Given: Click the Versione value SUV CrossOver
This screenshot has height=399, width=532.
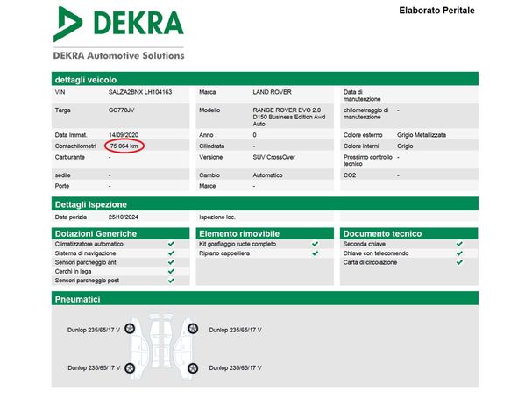Looking at the screenshot, I should (x=273, y=157).
